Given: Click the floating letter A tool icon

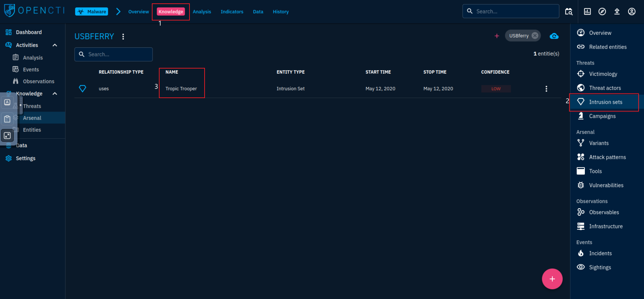Looking at the screenshot, I should 7,102.
